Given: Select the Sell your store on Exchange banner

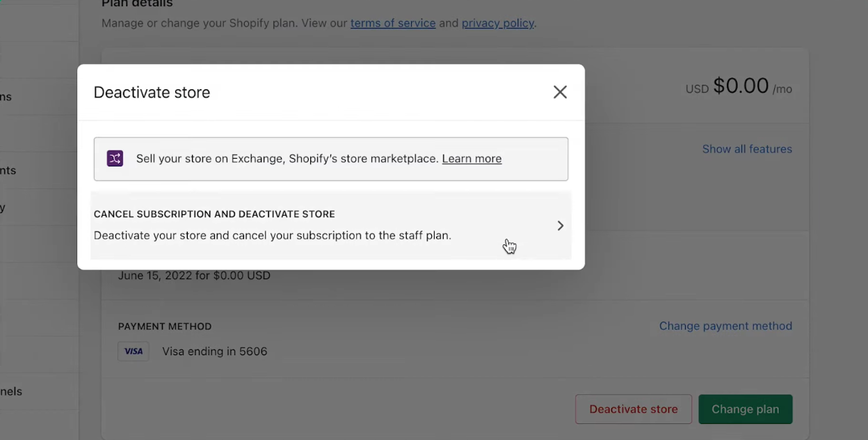Looking at the screenshot, I should coord(331,158).
